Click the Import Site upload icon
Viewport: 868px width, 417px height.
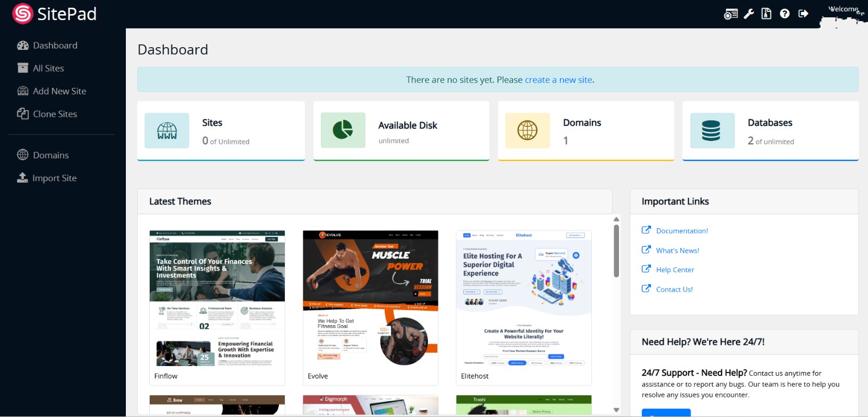(22, 178)
